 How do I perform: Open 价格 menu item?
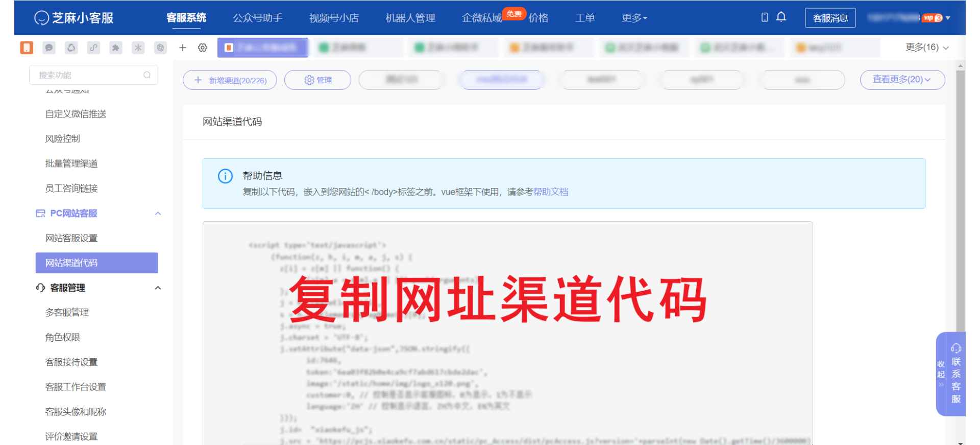(x=538, y=18)
